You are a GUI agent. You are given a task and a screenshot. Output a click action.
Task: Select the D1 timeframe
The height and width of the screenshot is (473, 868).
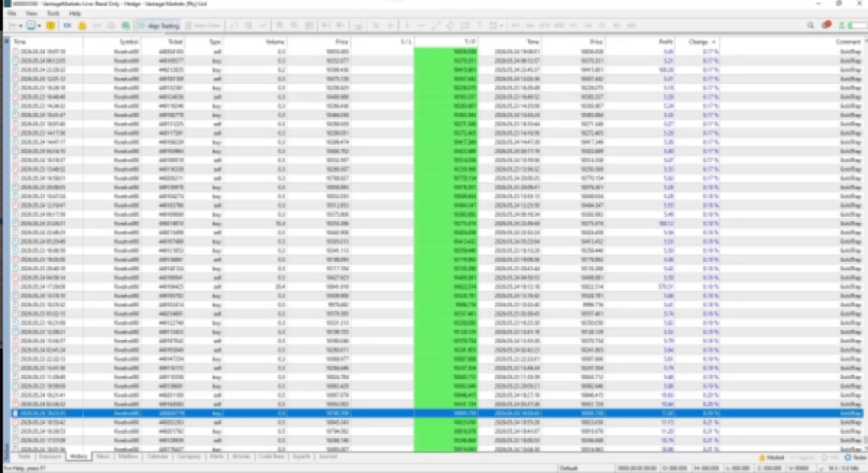pyautogui.click(x=603, y=25)
